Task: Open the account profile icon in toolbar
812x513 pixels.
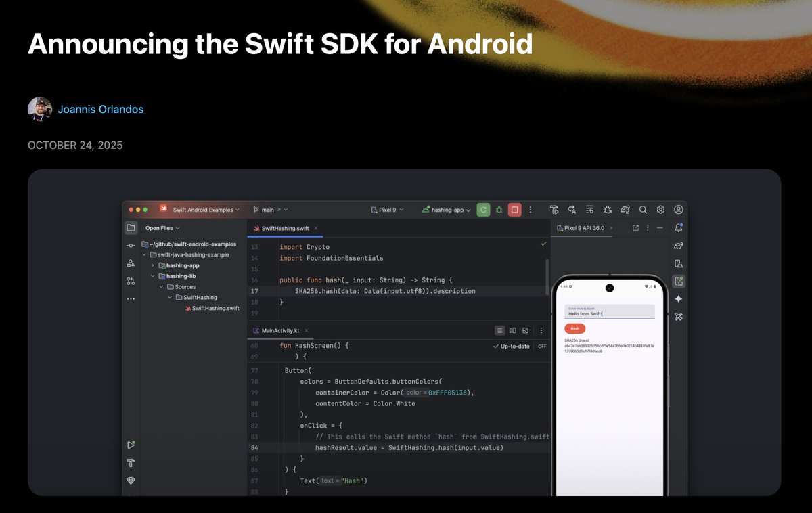Action: (x=679, y=210)
